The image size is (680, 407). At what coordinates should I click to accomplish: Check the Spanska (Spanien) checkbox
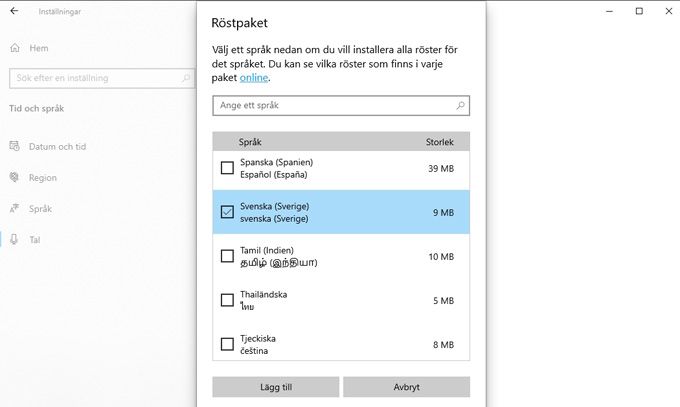tap(227, 168)
